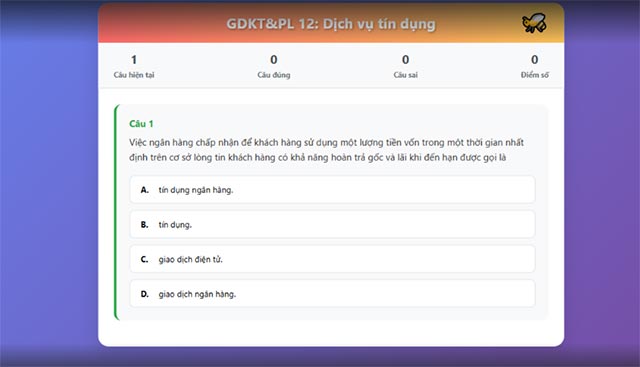
Task: Click the question text starting 'Việc ngân hàng chấp nhận'
Action: click(326, 150)
